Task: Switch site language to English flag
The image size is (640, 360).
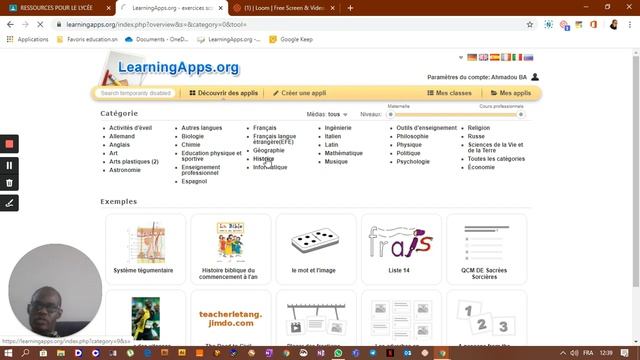Action: click(483, 58)
